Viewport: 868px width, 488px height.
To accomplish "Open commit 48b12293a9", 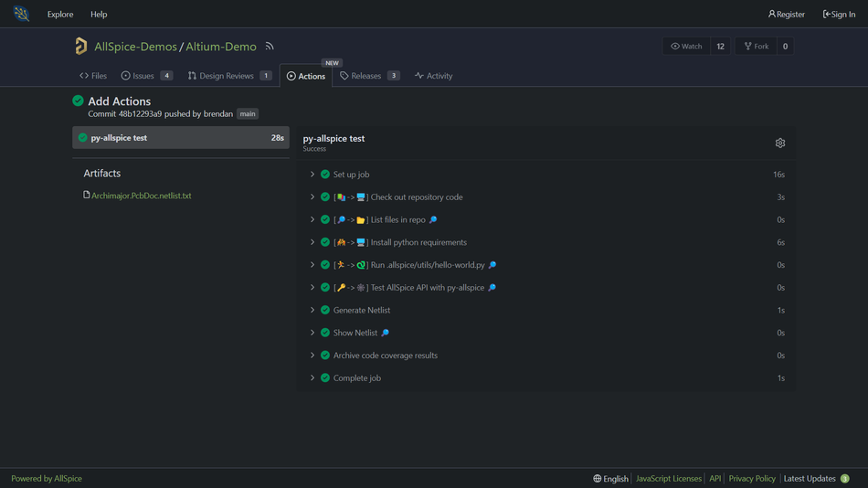I will coord(140,114).
